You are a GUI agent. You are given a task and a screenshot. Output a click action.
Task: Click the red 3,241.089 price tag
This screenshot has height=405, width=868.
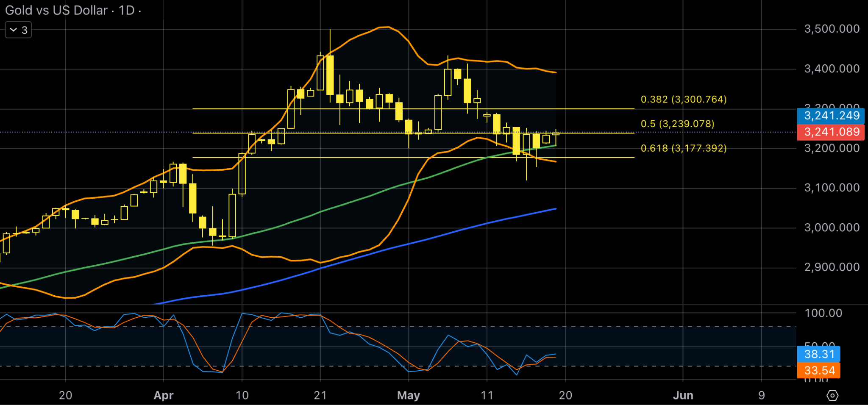[x=831, y=132]
